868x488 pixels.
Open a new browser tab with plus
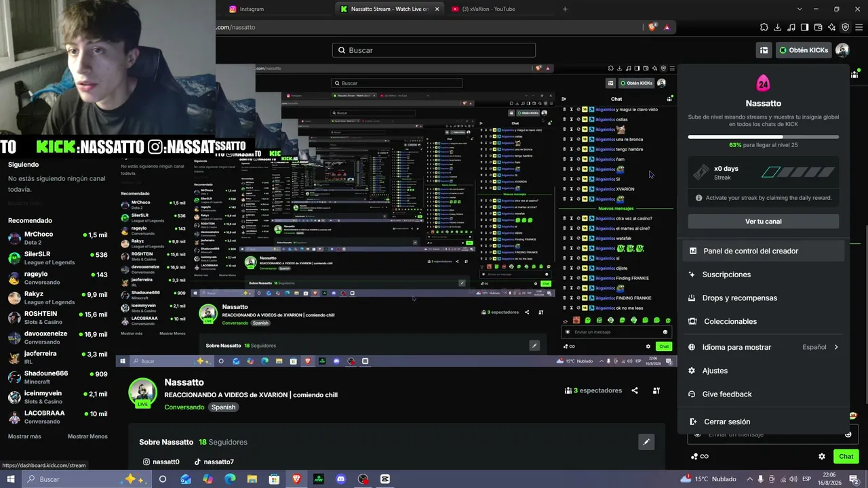(x=565, y=9)
